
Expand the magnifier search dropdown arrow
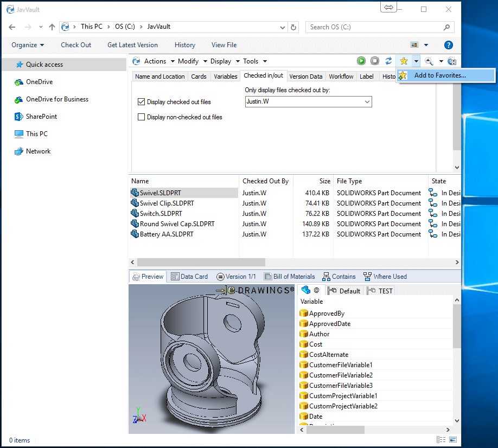point(441,61)
